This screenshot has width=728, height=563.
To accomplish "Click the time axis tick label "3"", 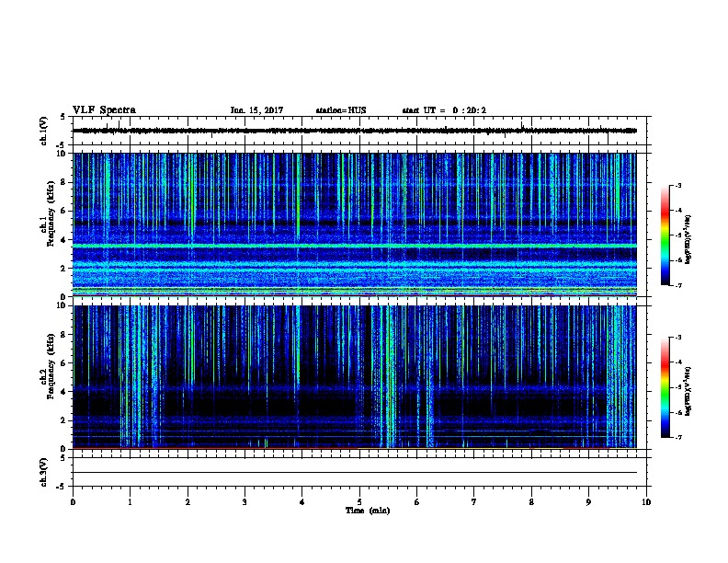I will click(245, 502).
